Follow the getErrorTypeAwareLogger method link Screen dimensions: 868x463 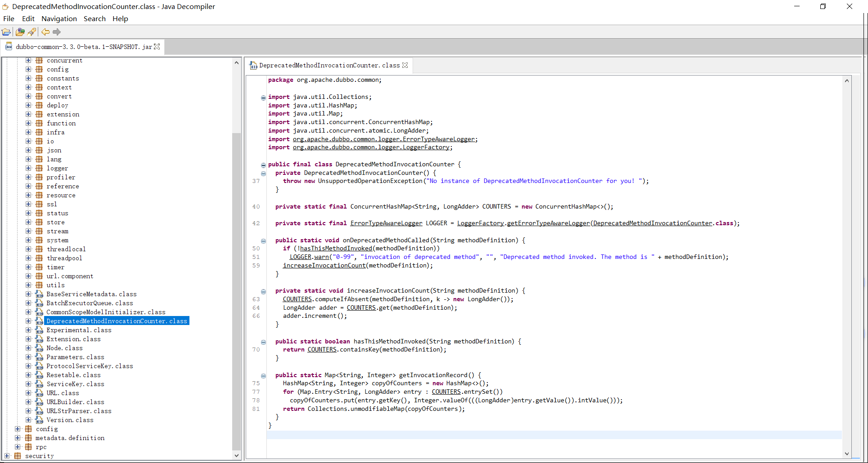[x=548, y=223]
